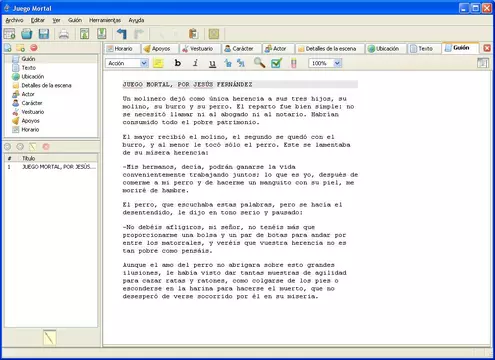Open the Ver menu
Screen dimensions: 495x360
pyautogui.click(x=56, y=20)
